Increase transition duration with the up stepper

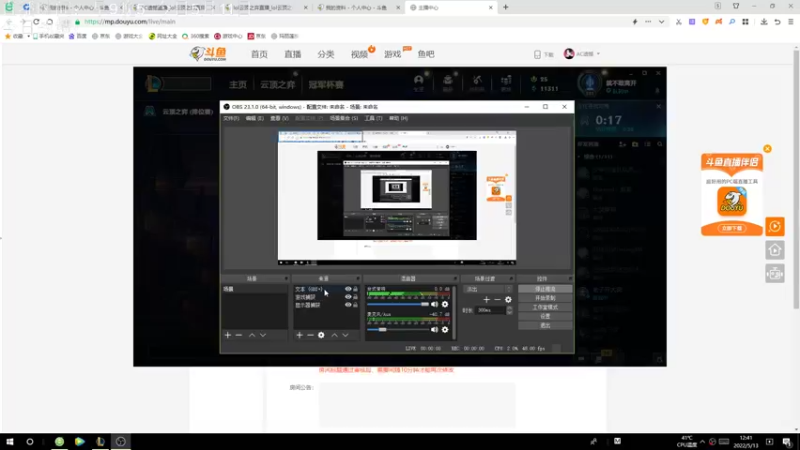point(509,308)
